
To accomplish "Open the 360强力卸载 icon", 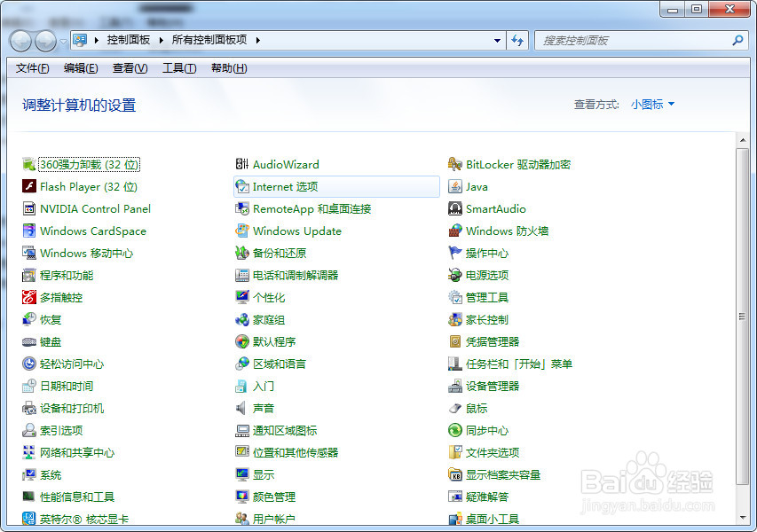I will [29, 164].
